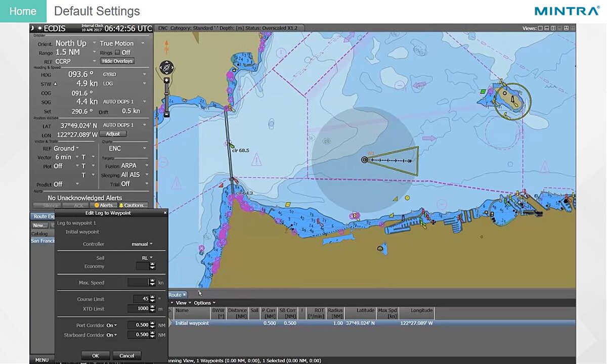607x364 pixels.
Task: Select the Initial waypoint table row
Action: point(373,323)
